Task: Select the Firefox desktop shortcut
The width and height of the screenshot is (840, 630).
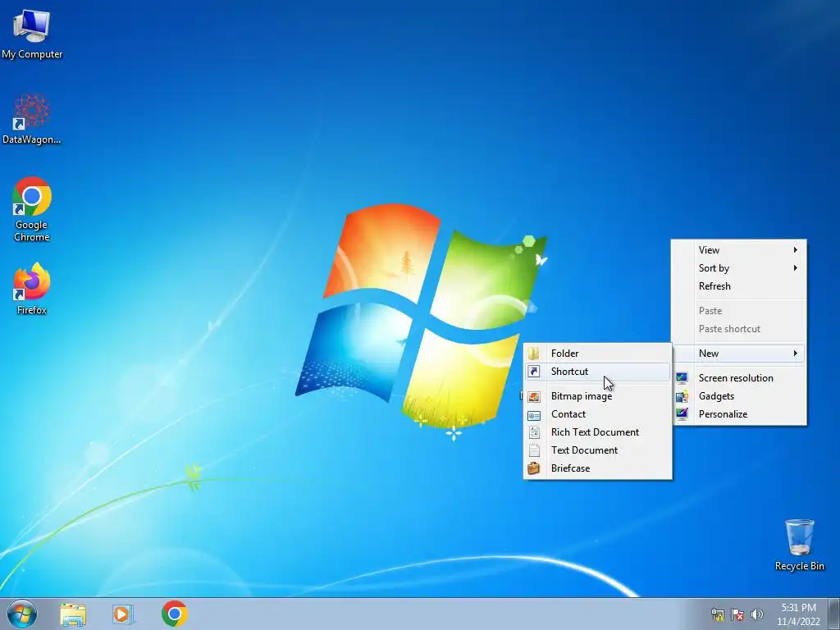Action: tap(32, 288)
